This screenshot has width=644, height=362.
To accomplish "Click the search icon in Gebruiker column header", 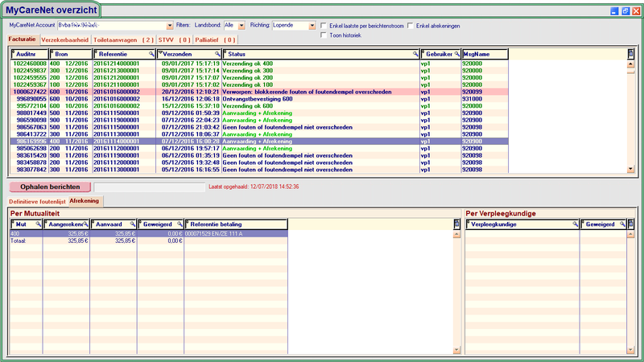I will point(456,54).
